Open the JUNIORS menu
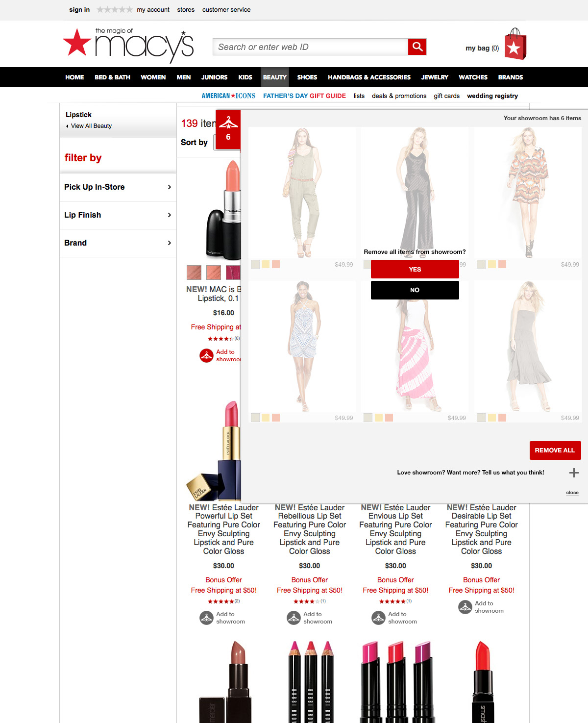 click(x=214, y=77)
